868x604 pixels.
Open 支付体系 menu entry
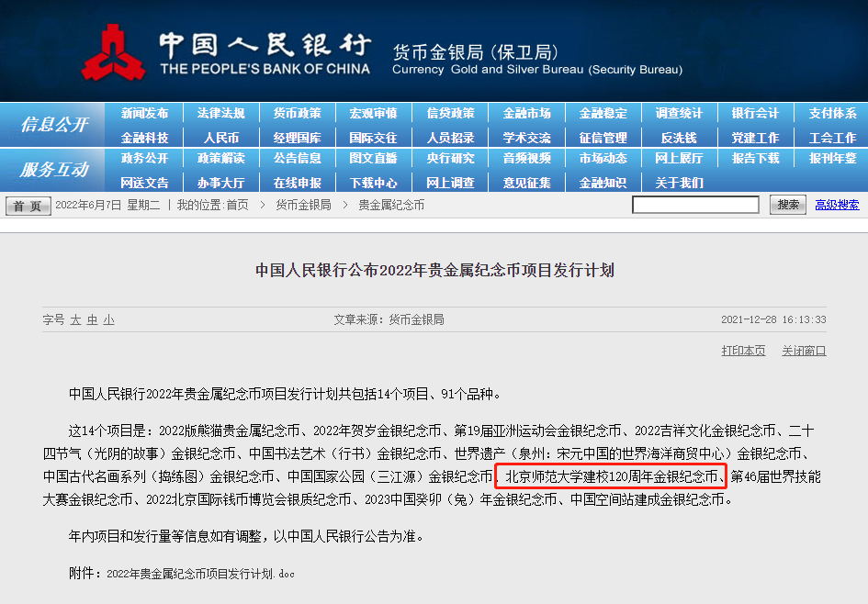pos(832,114)
